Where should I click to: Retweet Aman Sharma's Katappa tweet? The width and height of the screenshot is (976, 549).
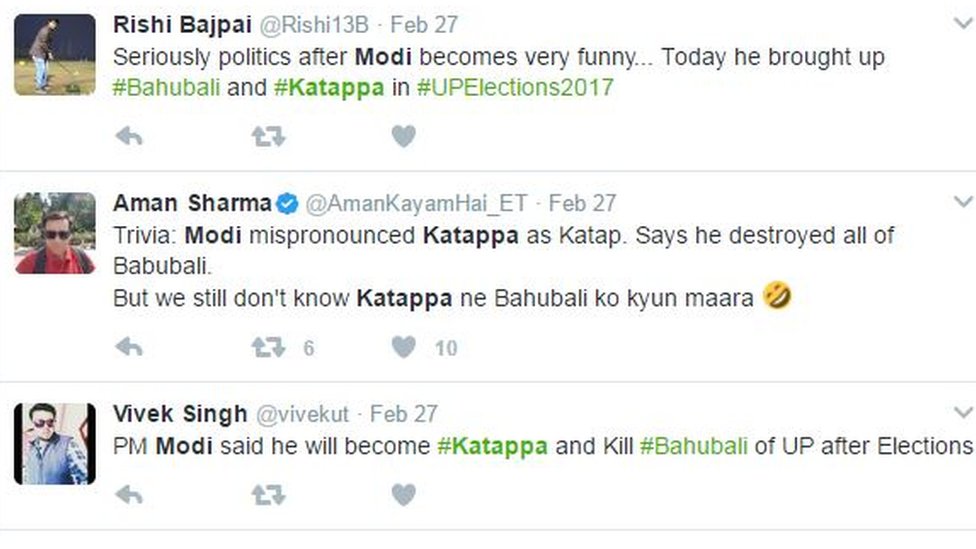267,347
